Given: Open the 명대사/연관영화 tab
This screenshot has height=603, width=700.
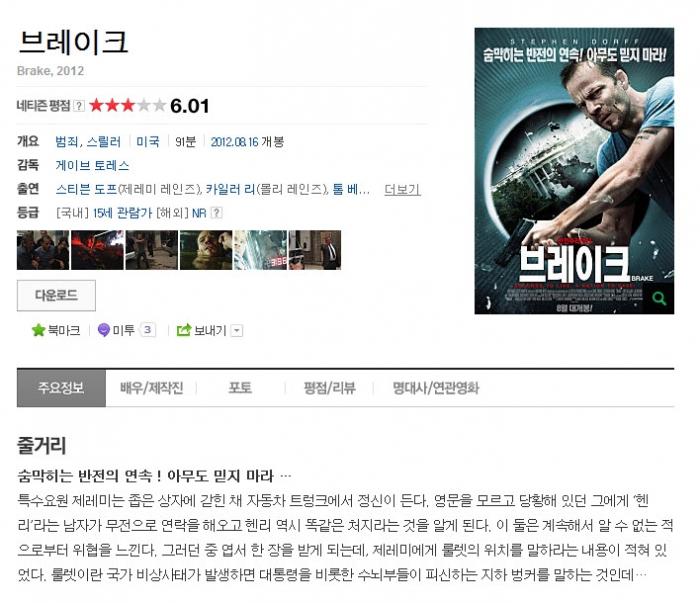Looking at the screenshot, I should (x=436, y=388).
